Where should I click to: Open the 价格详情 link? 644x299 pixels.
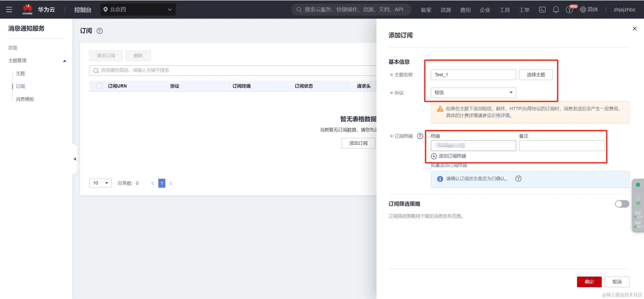coord(500,116)
